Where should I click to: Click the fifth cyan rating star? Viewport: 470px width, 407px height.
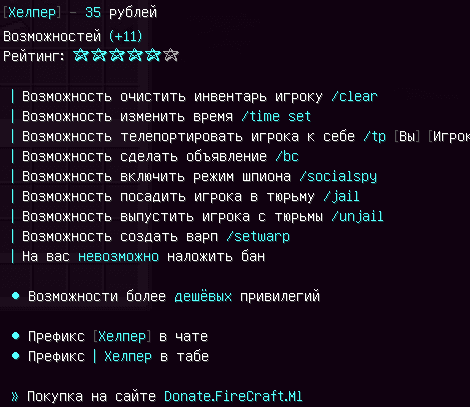point(153,55)
